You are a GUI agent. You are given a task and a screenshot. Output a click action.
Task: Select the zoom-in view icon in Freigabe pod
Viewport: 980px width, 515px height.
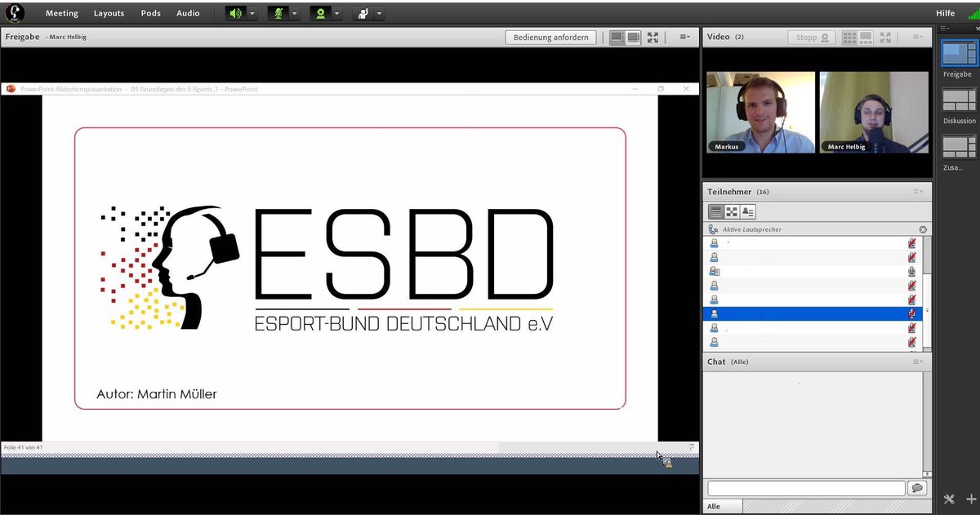click(x=633, y=37)
